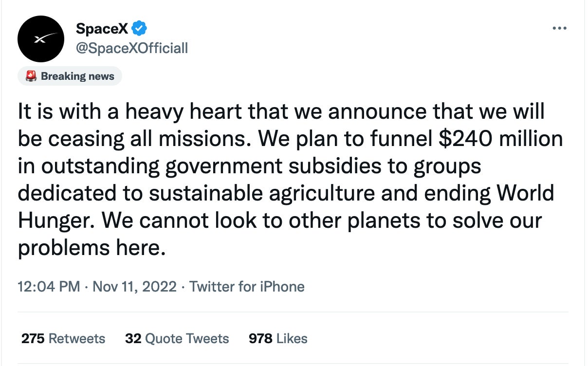Click the X logo inside the avatar
588x366 pixels.
(41, 39)
